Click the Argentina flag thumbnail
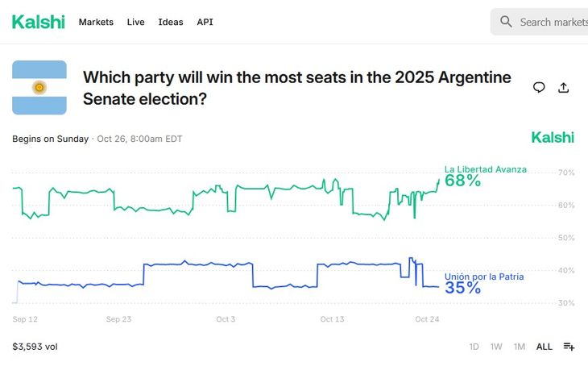588x366 pixels. coord(39,88)
